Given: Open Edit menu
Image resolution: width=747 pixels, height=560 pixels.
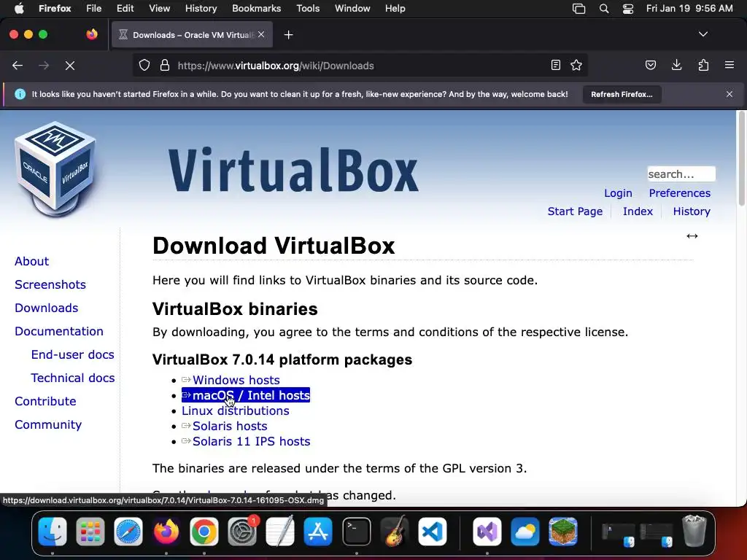Looking at the screenshot, I should (125, 8).
